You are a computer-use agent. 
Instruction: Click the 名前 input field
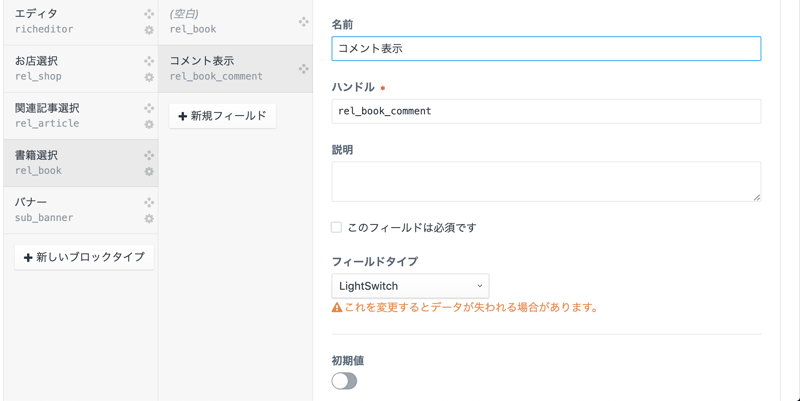(x=546, y=48)
